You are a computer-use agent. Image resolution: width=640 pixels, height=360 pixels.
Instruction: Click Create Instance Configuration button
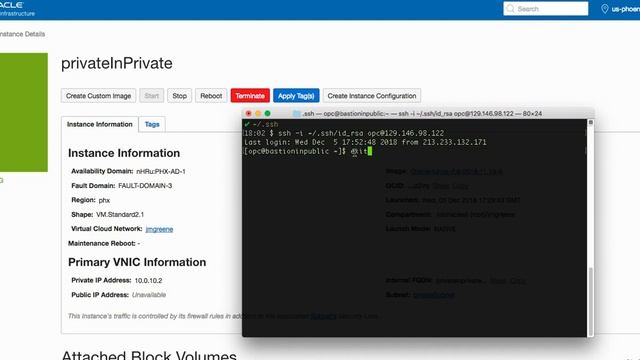click(372, 96)
